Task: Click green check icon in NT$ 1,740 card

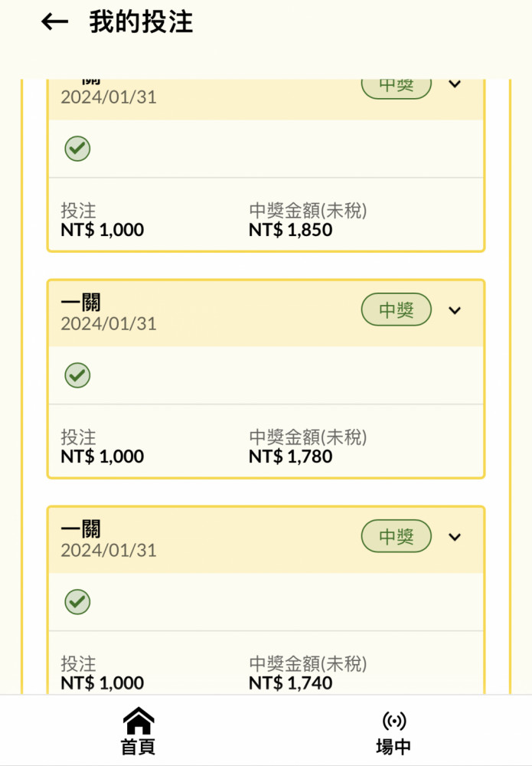Action: (x=77, y=602)
